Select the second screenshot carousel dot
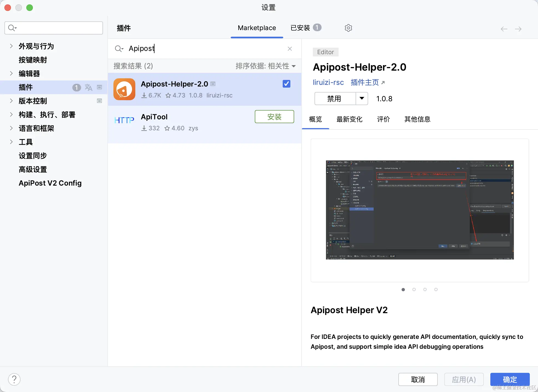The height and width of the screenshot is (392, 538). [414, 289]
